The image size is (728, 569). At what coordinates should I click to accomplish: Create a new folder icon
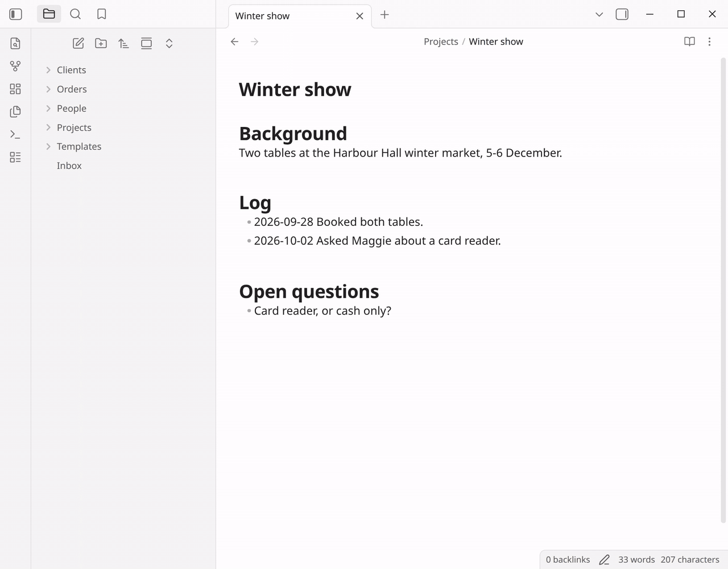tap(101, 43)
